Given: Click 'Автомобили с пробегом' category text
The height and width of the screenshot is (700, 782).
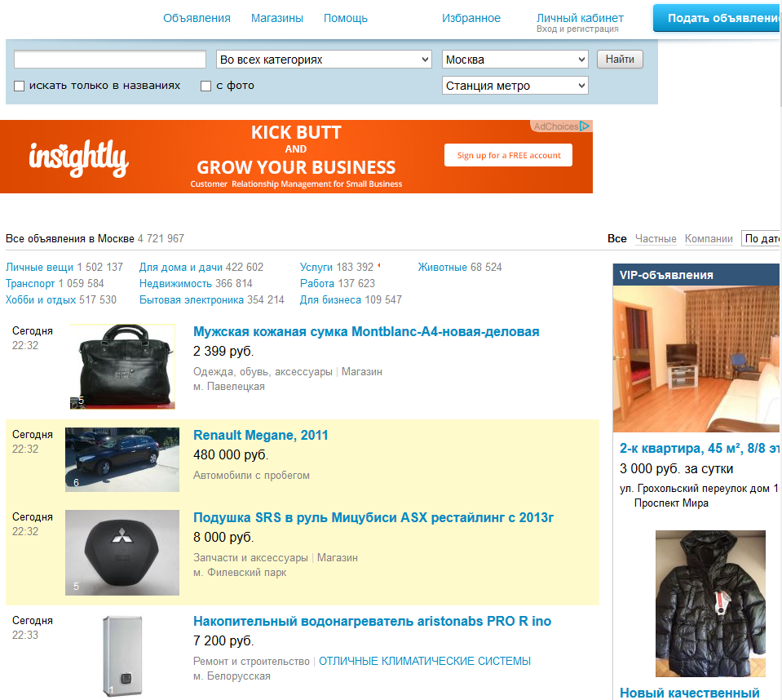Looking at the screenshot, I should click(251, 475).
